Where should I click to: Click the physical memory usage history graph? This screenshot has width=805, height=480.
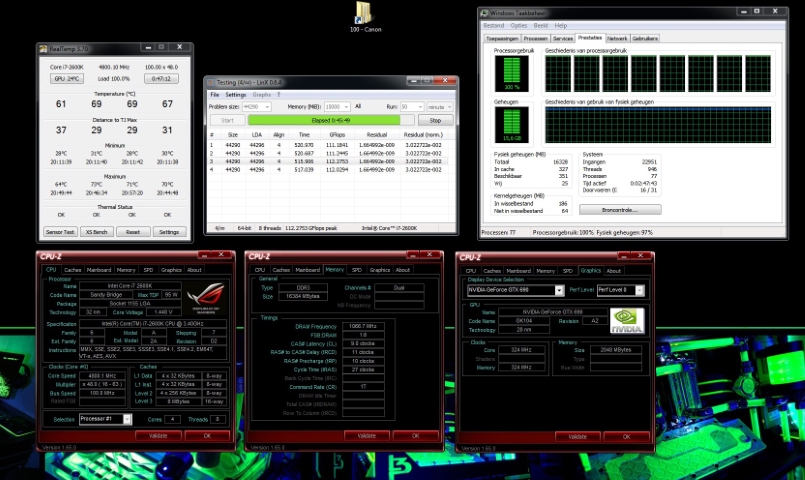click(658, 125)
